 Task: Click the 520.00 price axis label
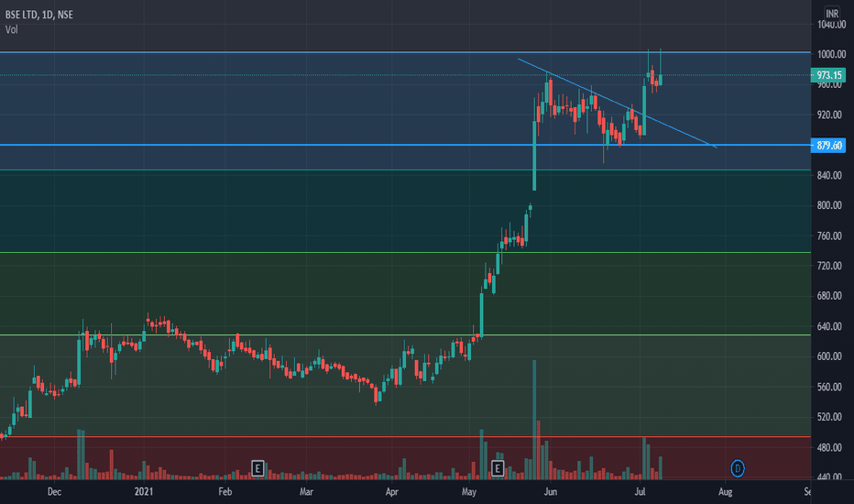pos(829,417)
